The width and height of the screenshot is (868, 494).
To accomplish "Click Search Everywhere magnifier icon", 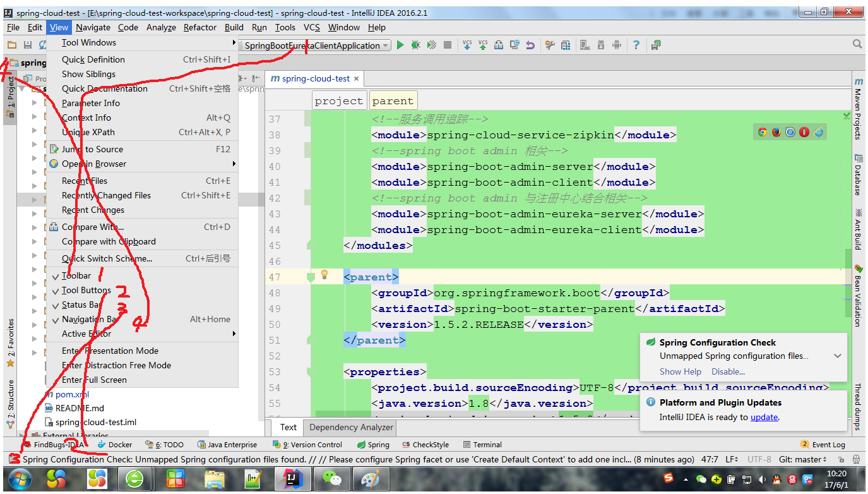I will tap(857, 44).
